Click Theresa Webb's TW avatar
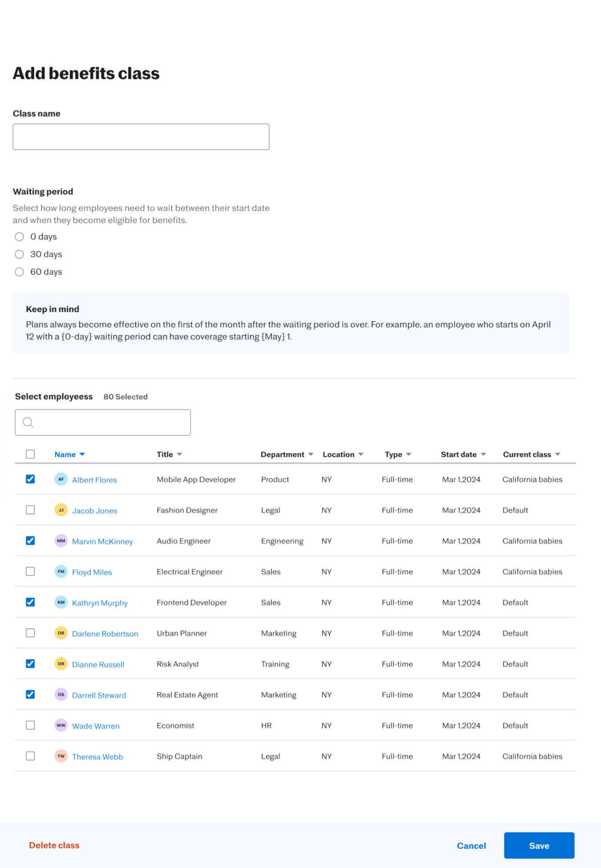The height and width of the screenshot is (868, 601). [61, 756]
